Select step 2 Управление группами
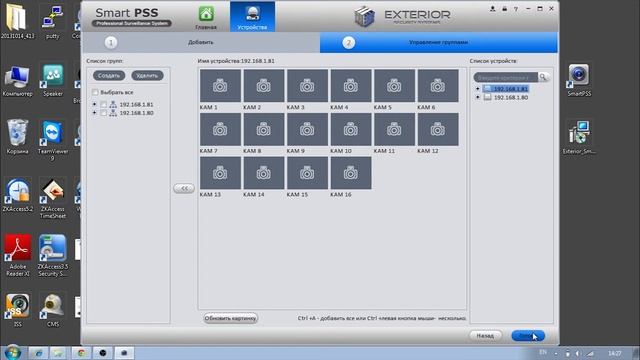The image size is (640, 360). [x=438, y=42]
